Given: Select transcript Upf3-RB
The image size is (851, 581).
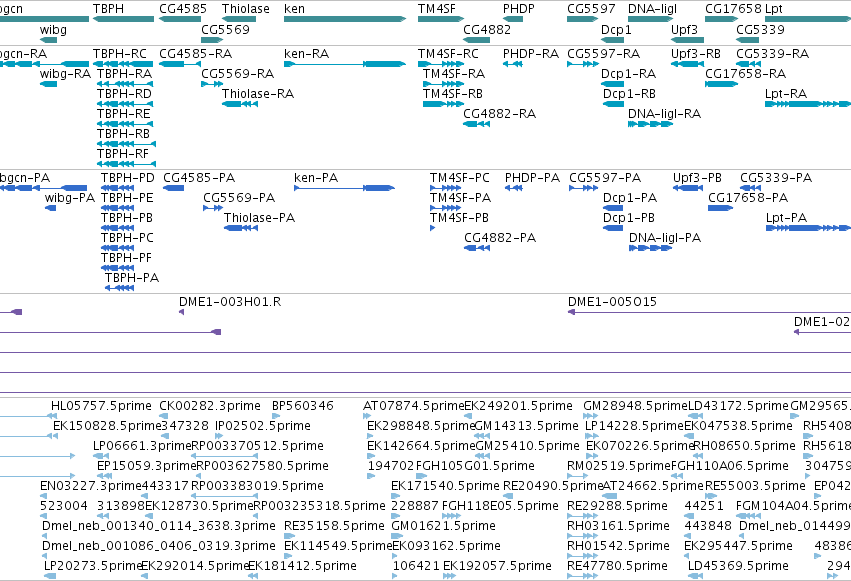Looking at the screenshot, I should (x=688, y=64).
